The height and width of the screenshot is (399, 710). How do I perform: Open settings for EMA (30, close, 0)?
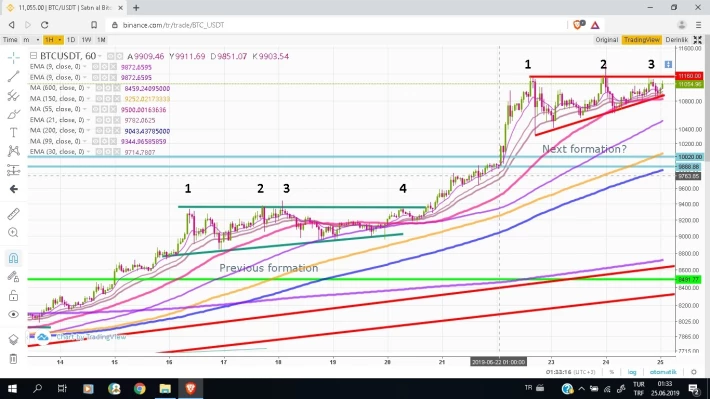tap(108, 152)
